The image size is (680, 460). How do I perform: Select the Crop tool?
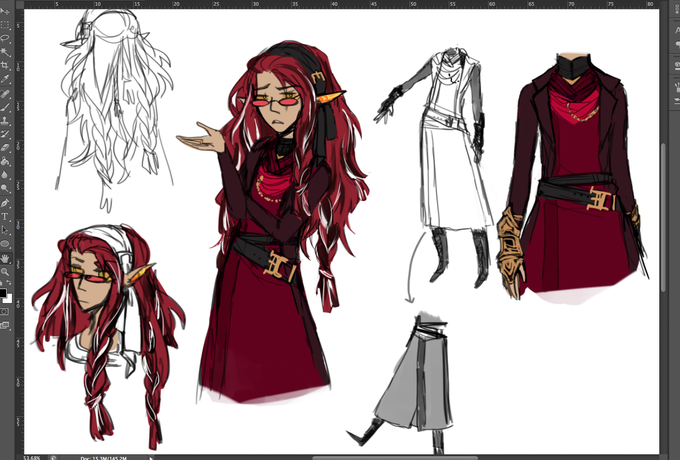(x=5, y=65)
